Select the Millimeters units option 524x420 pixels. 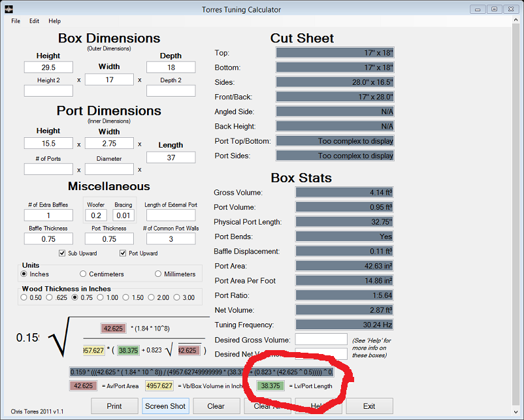[x=158, y=274]
